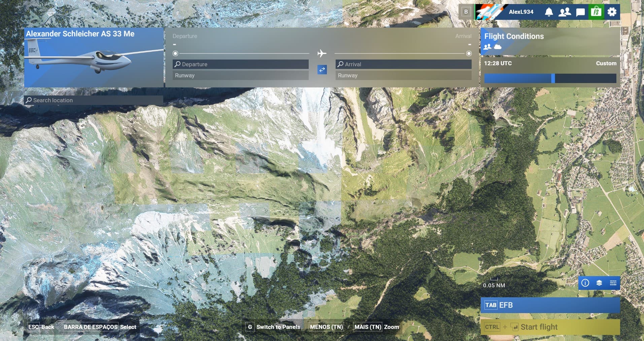Adjust the time of day slider
This screenshot has width=644, height=341.
tap(553, 78)
